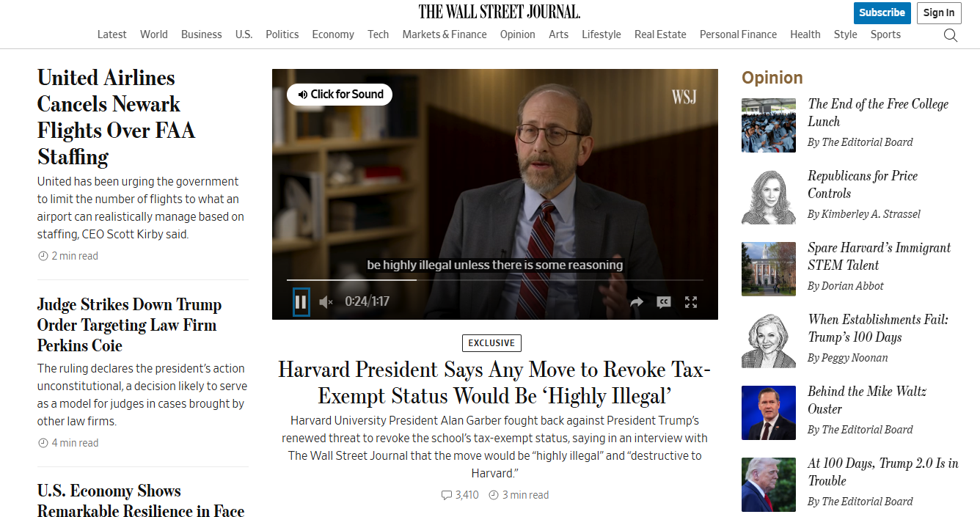Enable audio with Click for Sound

[x=340, y=94]
